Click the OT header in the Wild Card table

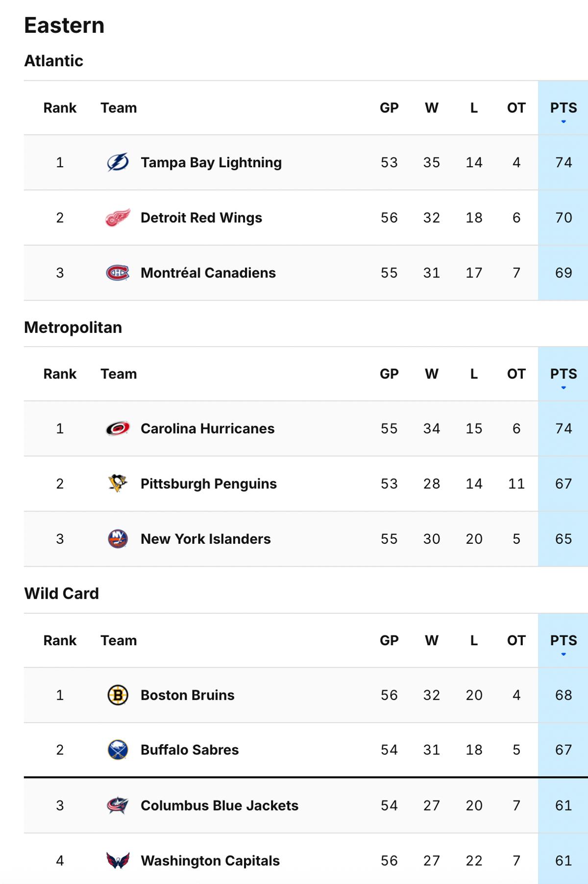[x=515, y=640]
